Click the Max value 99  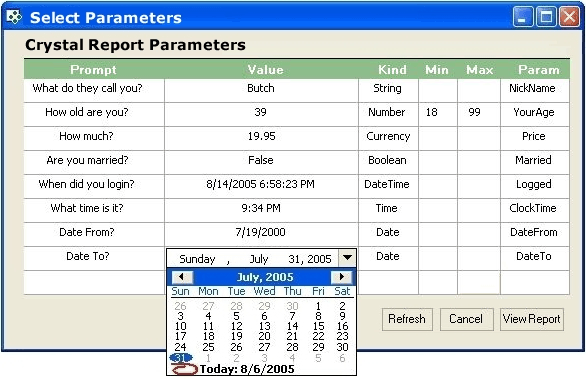(x=479, y=114)
